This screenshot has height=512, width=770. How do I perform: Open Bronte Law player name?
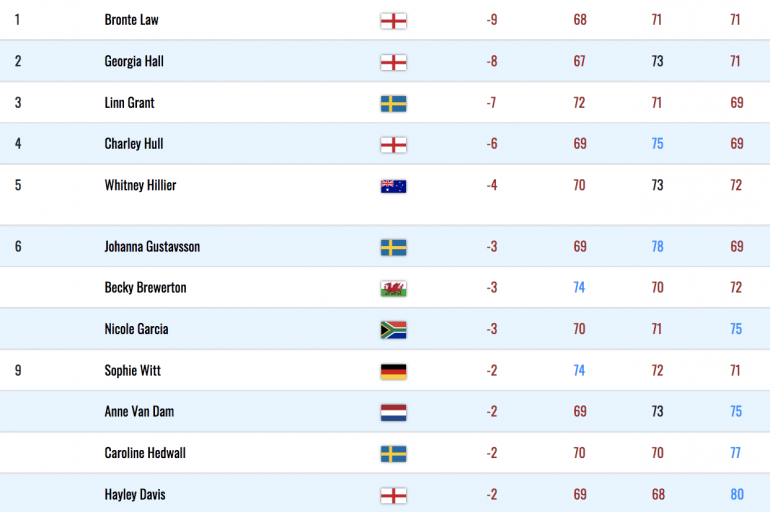tap(132, 20)
